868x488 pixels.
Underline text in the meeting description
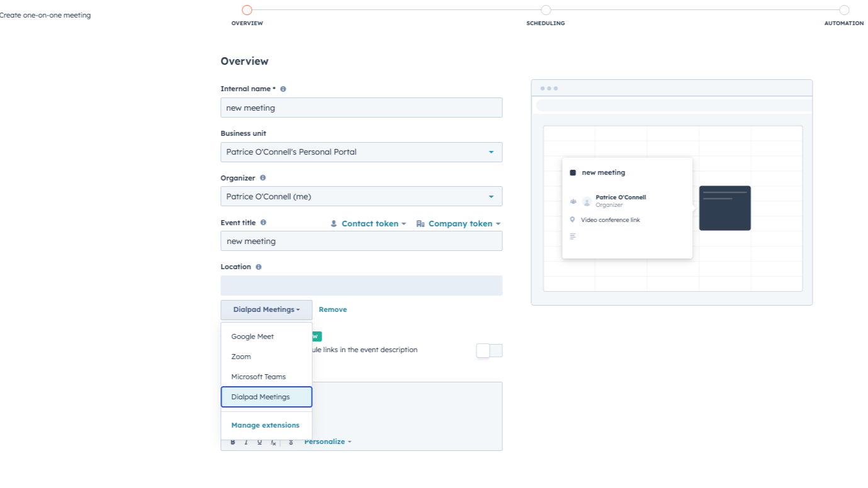pos(260,442)
